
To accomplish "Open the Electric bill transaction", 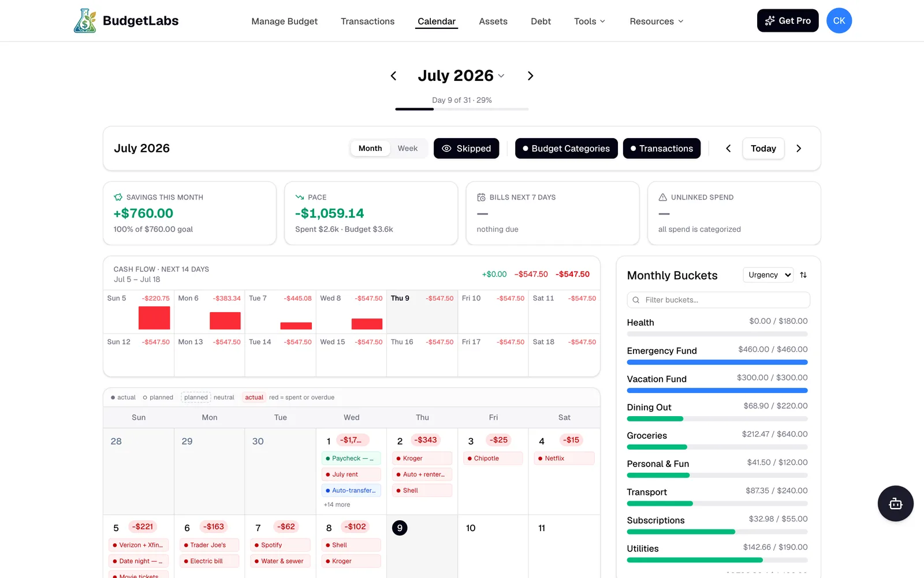I will click(x=210, y=561).
